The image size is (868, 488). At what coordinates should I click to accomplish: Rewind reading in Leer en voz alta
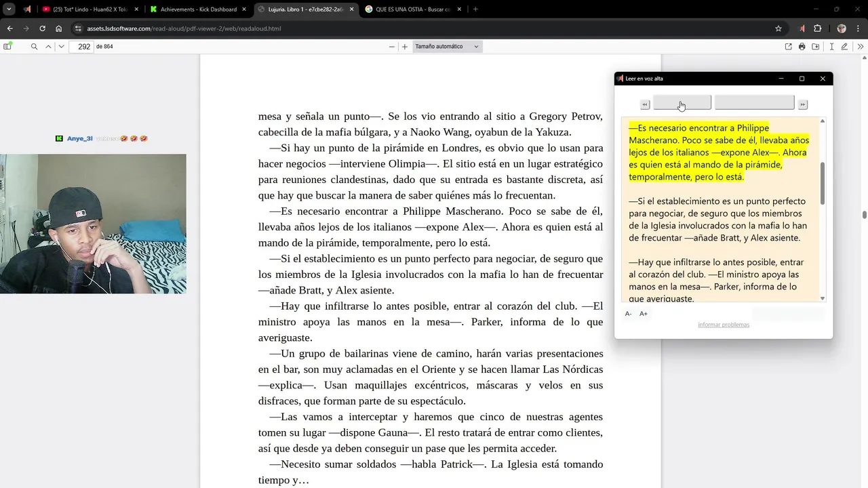pos(645,104)
